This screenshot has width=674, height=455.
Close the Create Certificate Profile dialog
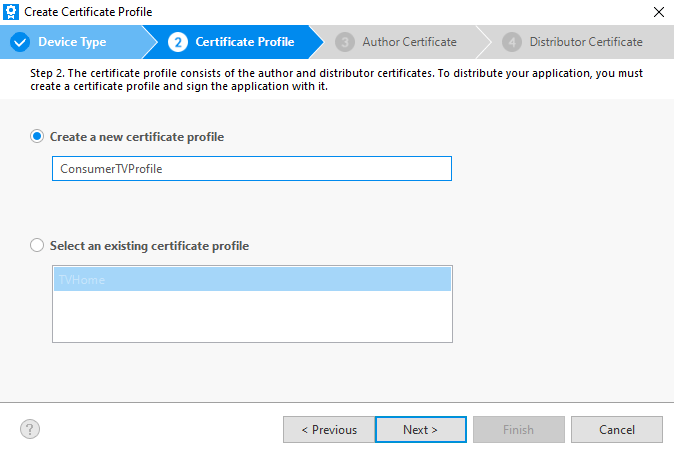coord(659,12)
